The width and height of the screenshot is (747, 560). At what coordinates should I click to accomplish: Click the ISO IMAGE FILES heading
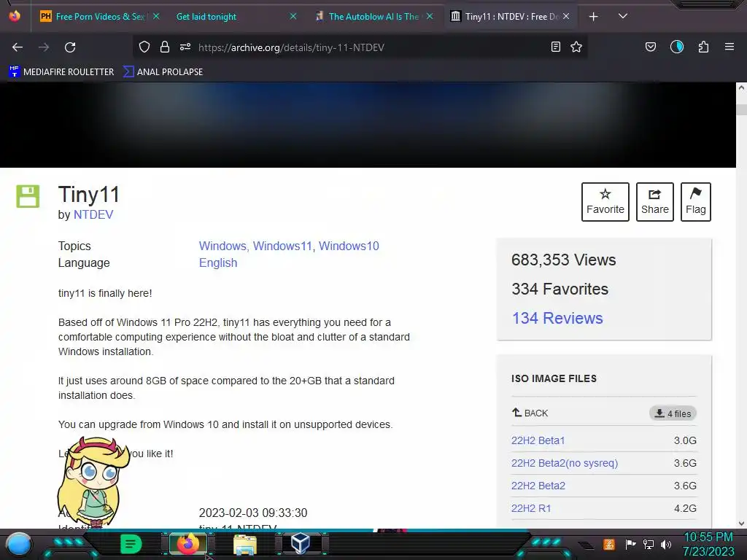(x=554, y=378)
